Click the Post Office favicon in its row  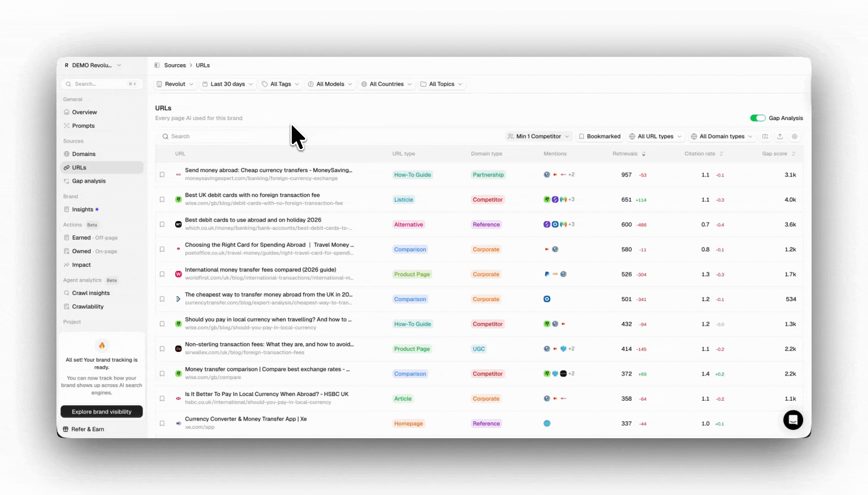[x=178, y=249]
